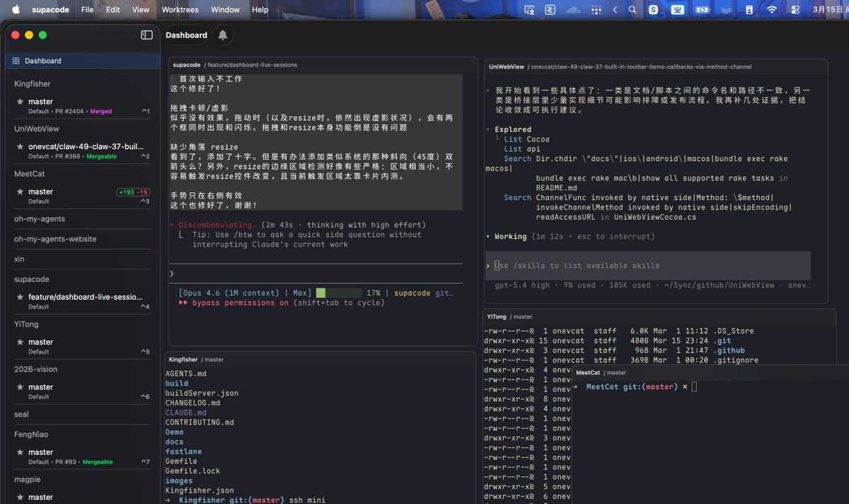Click the dot-grid menu bar icon
This screenshot has height=504, width=849.
[596, 9]
